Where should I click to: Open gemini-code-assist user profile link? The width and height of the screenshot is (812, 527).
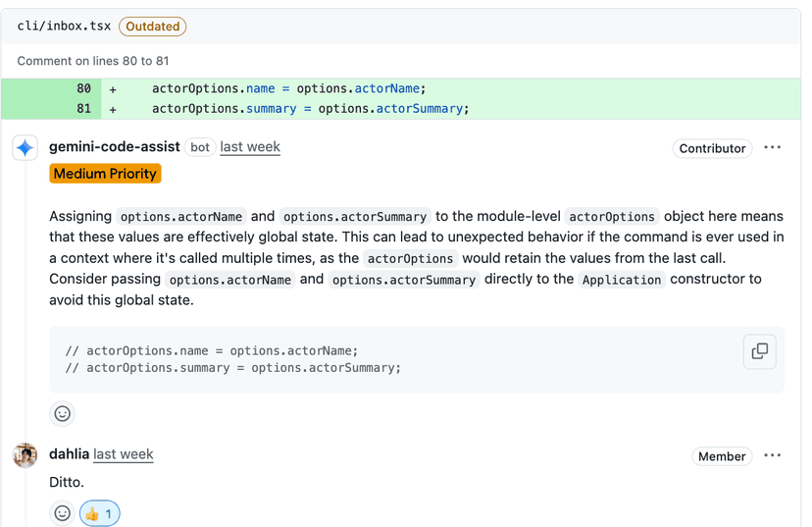[115, 147]
